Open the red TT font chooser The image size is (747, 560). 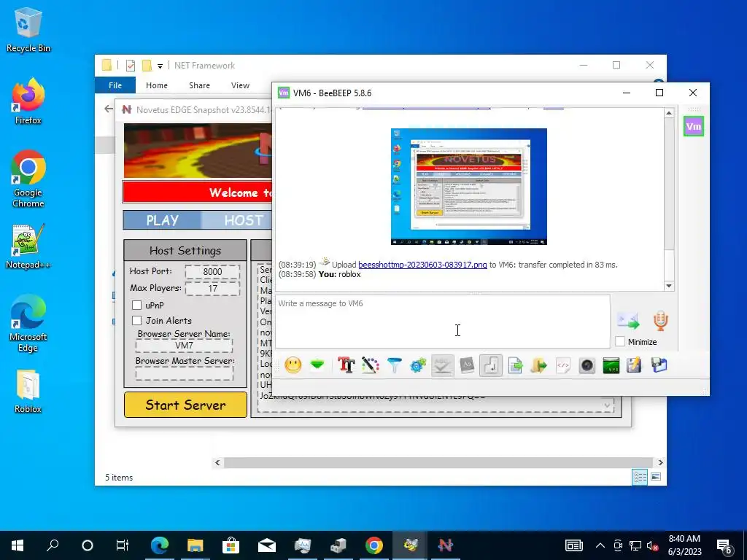click(x=347, y=365)
